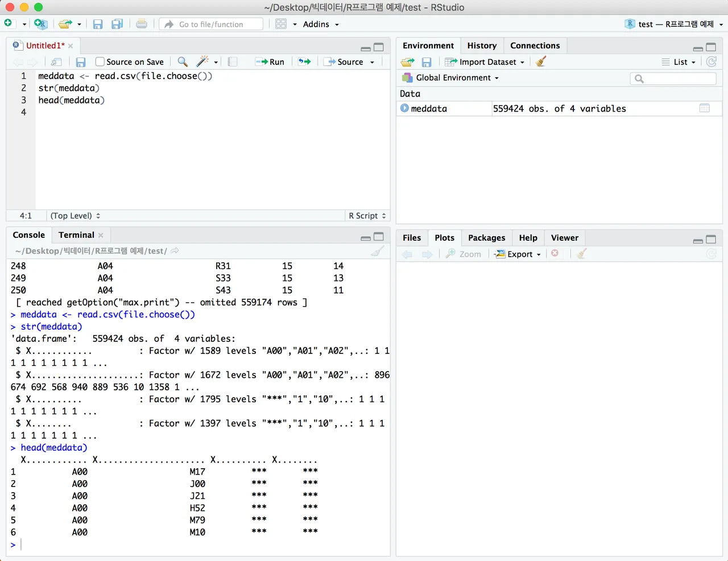Open the Addins menu
728x561 pixels.
point(321,24)
